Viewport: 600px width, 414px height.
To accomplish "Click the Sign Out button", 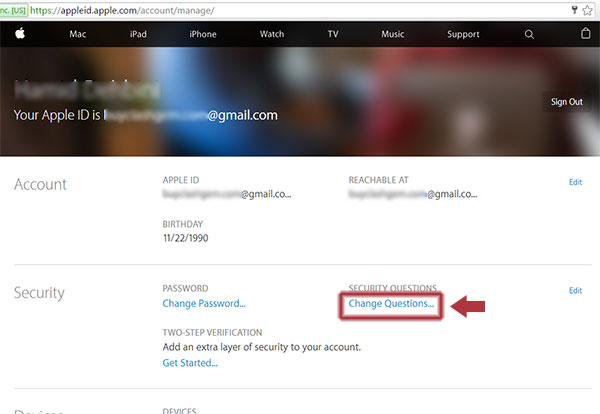I will pyautogui.click(x=567, y=102).
